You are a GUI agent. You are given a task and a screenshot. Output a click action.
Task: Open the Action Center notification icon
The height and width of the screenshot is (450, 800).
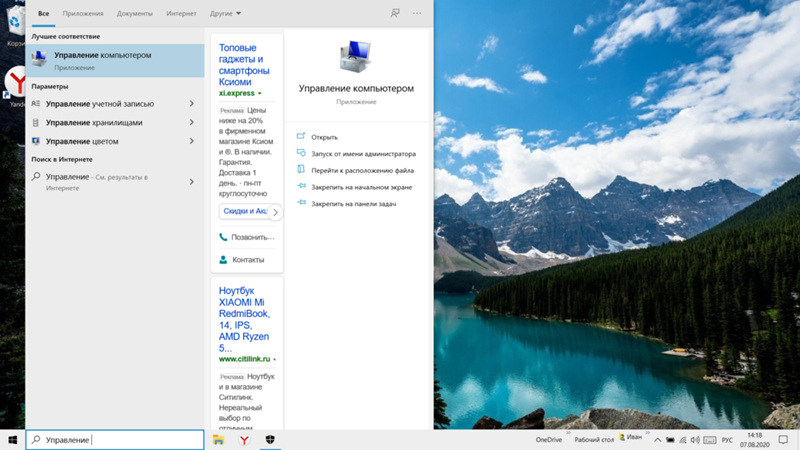[x=783, y=440]
